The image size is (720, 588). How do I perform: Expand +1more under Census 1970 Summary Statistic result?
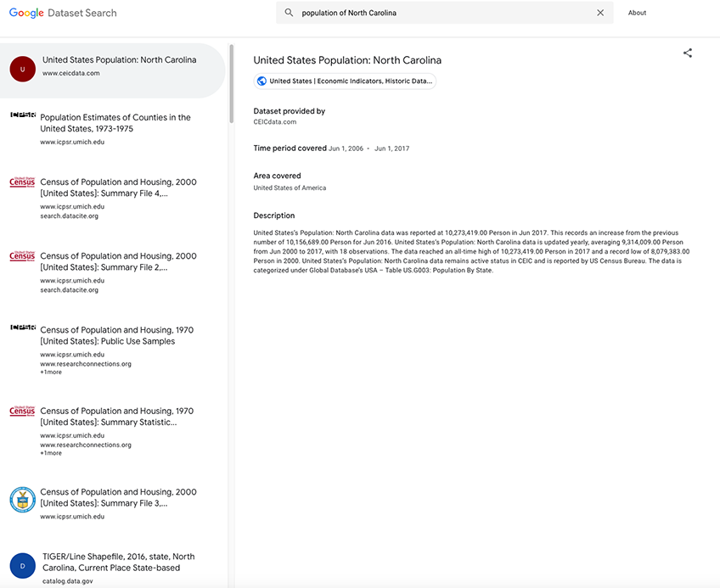49,452
